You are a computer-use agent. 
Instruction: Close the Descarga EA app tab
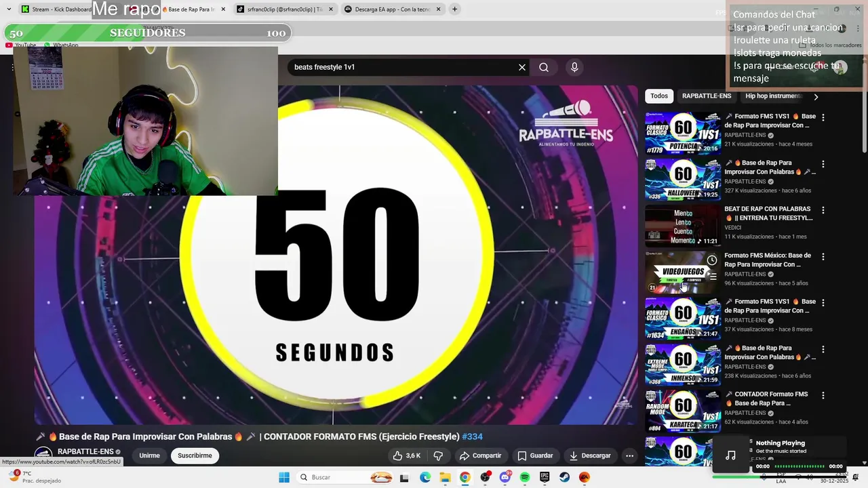tap(438, 9)
